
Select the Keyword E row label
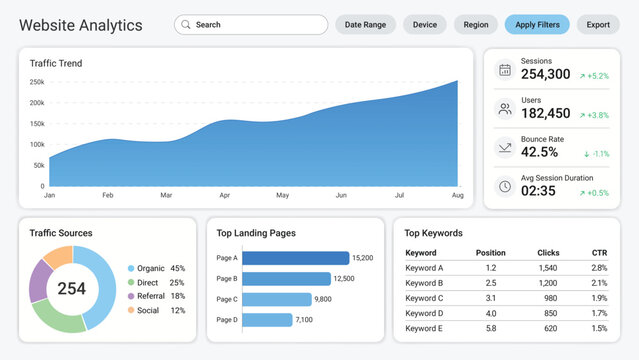(x=423, y=328)
